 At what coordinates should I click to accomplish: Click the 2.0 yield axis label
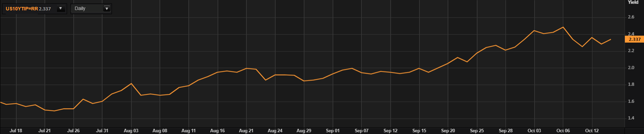pyautogui.click(x=631, y=68)
